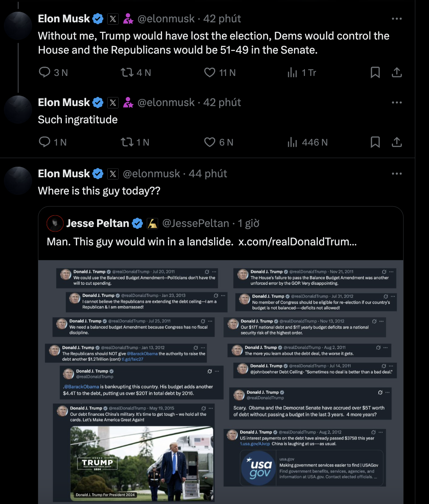The height and width of the screenshot is (504, 429).
Task: Click Elon Musk's name on the first tweet
Action: tap(64, 19)
